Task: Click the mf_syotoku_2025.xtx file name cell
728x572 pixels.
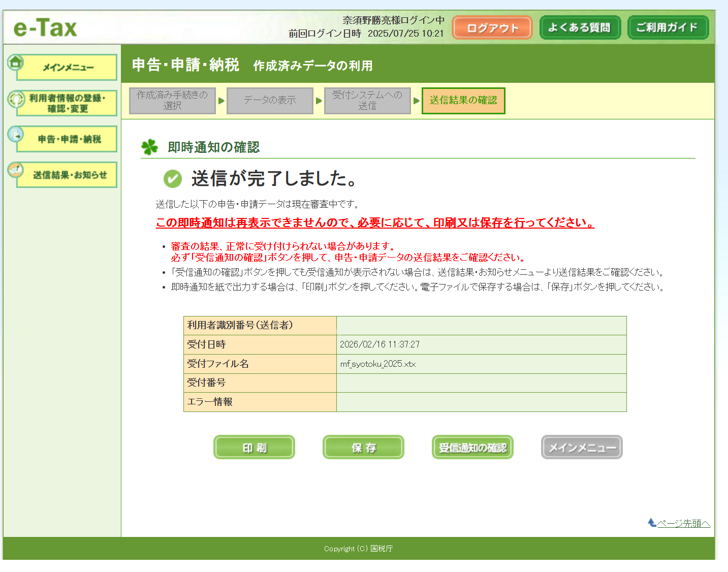Action: coord(378,364)
